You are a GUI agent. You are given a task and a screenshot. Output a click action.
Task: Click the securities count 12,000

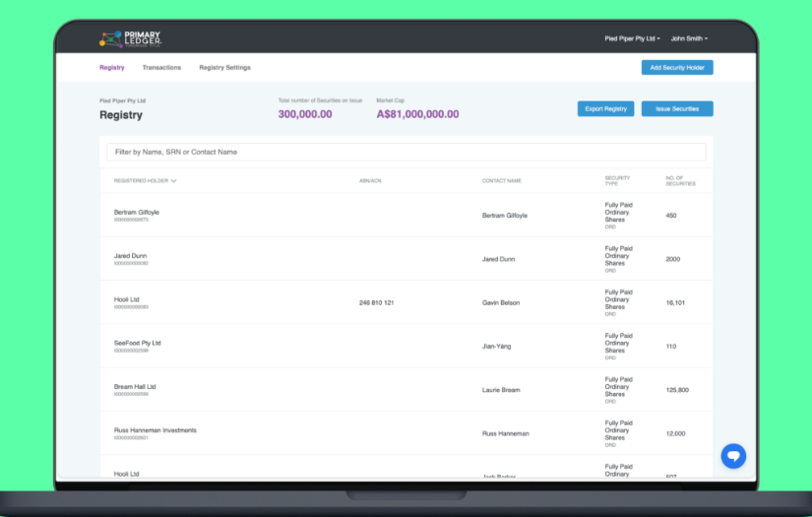click(676, 433)
